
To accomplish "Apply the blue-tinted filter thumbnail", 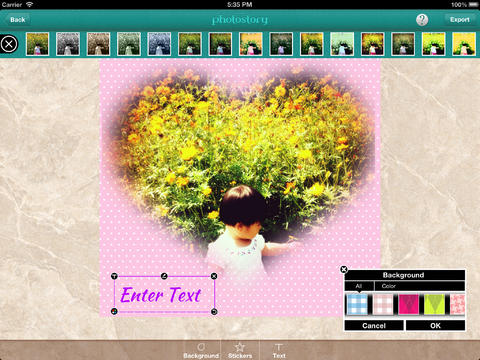I will click(x=159, y=44).
